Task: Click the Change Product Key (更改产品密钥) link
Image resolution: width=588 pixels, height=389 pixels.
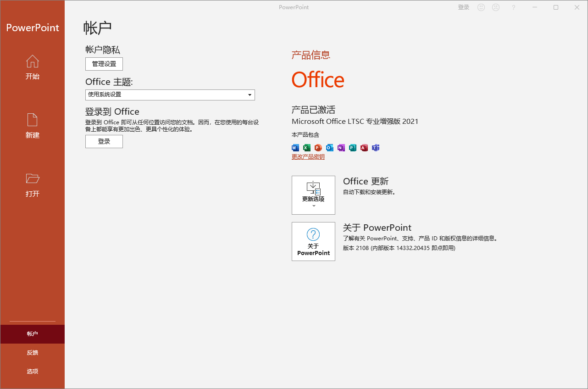Action: [308, 157]
